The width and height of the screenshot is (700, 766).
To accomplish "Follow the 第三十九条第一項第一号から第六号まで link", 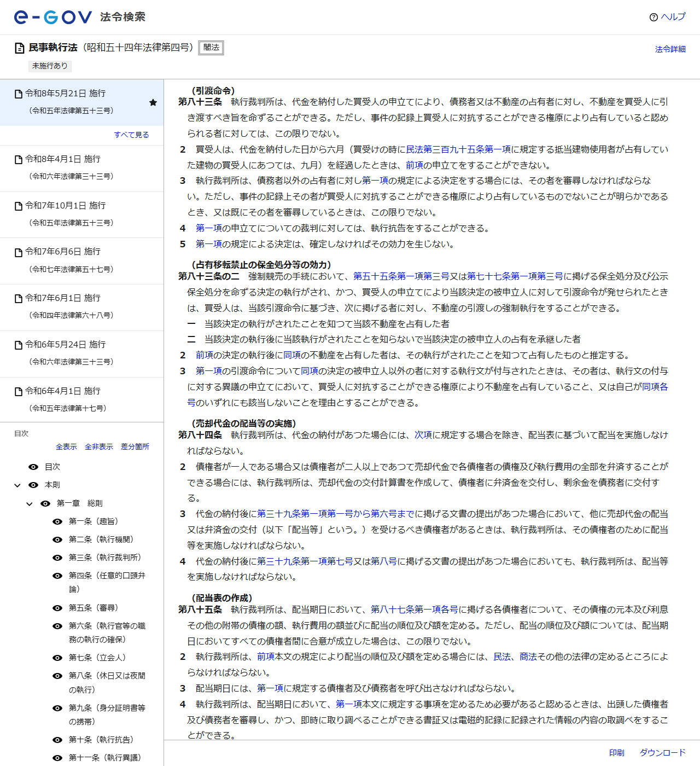I will [x=336, y=514].
